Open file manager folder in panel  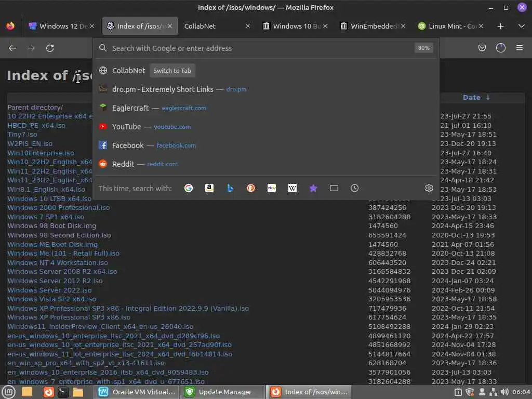[x=78, y=392]
